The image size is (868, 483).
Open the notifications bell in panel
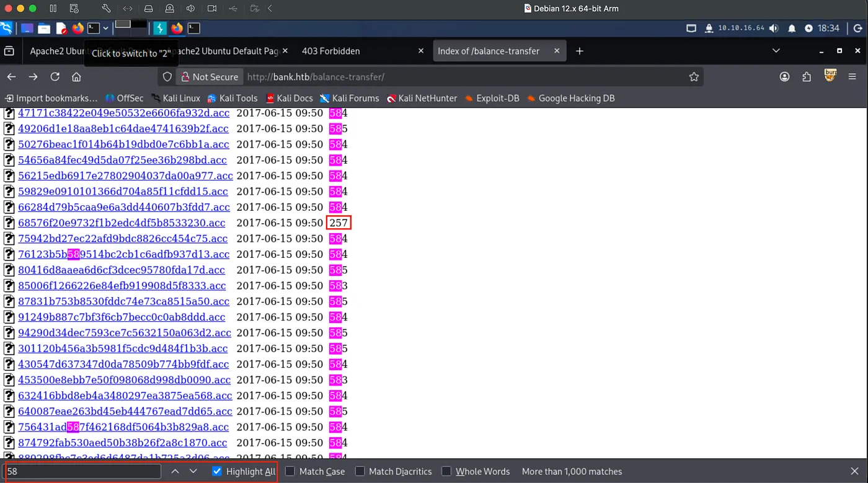[792, 29]
